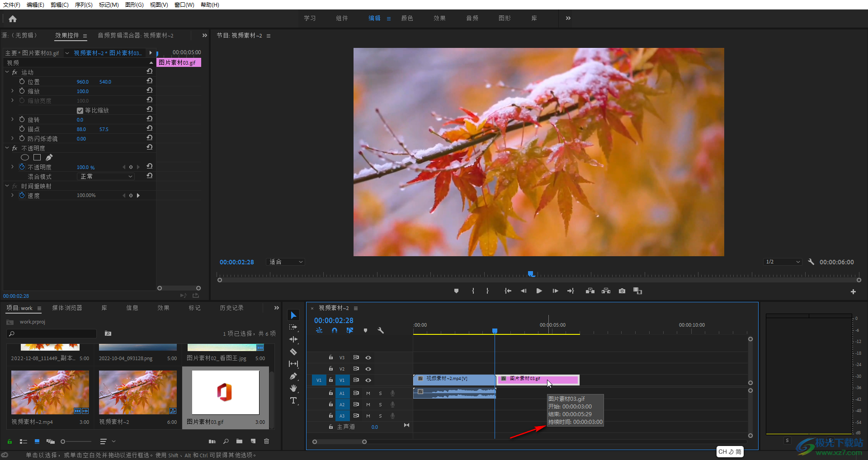The image size is (868, 460).
Task: Switch to Audio Clip Mixer tab
Action: click(x=136, y=35)
